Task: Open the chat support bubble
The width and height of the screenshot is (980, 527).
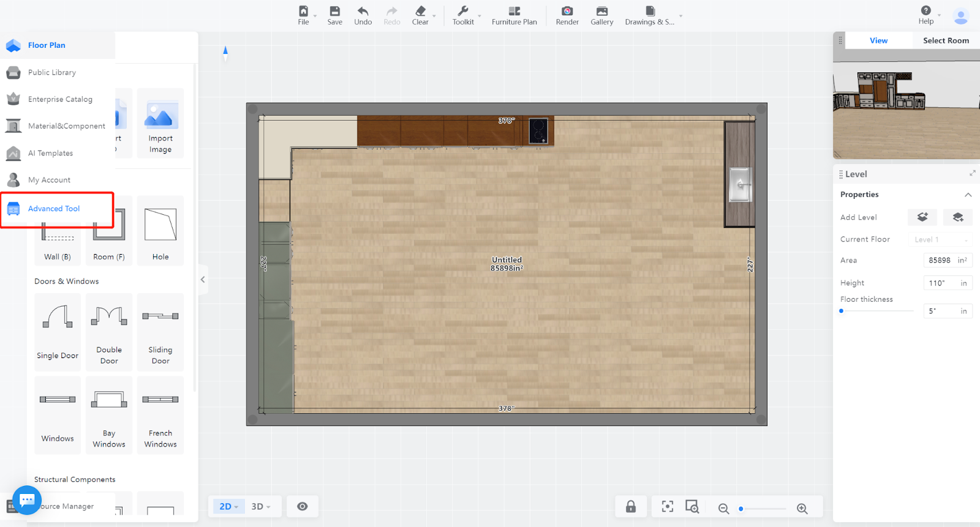Action: (x=26, y=500)
